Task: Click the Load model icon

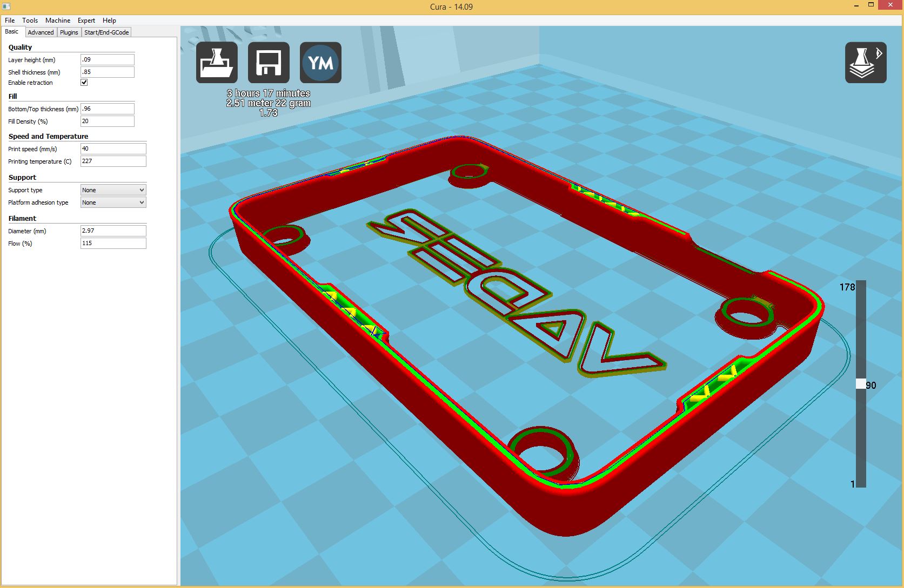Action: click(217, 63)
